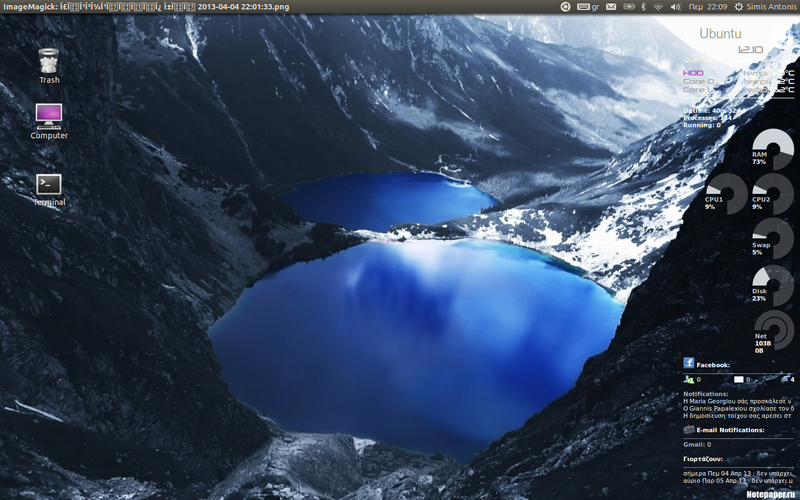Click the Giannis Papalexiou notification line

pyautogui.click(x=738, y=409)
